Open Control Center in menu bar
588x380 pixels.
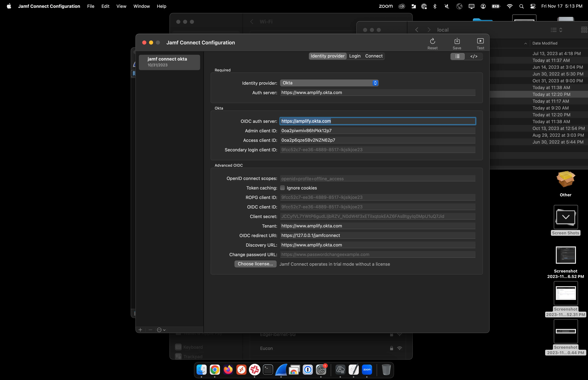point(533,6)
